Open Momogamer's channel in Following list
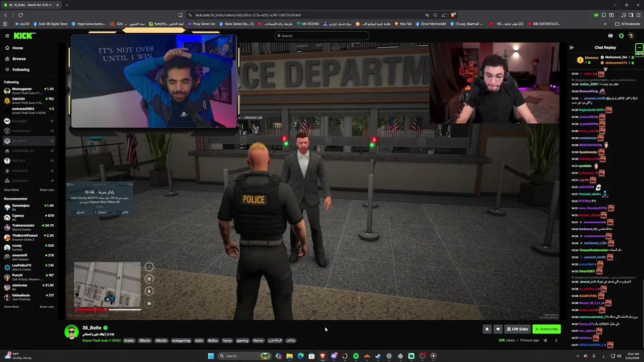 (x=29, y=91)
